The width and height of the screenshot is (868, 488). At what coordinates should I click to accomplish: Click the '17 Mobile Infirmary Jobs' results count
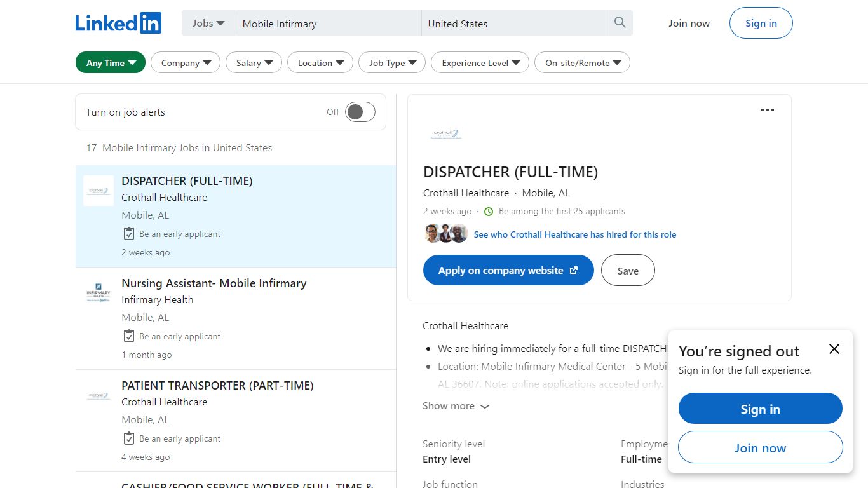point(179,147)
